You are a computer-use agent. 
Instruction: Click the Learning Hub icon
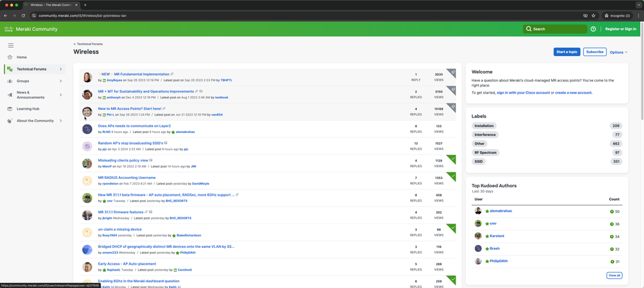(10, 109)
